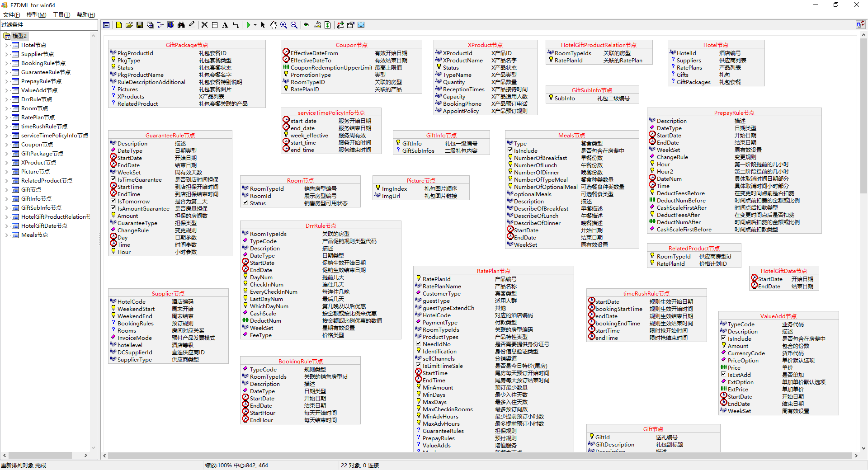Expand RatePlan节点 tree node
This screenshot has width=868, height=470.
(6, 117)
